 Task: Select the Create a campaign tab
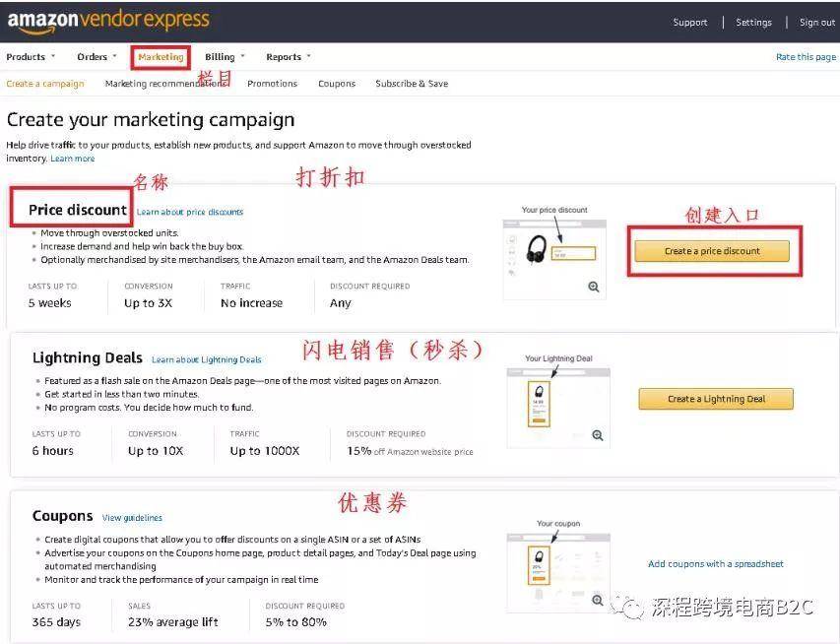(45, 84)
